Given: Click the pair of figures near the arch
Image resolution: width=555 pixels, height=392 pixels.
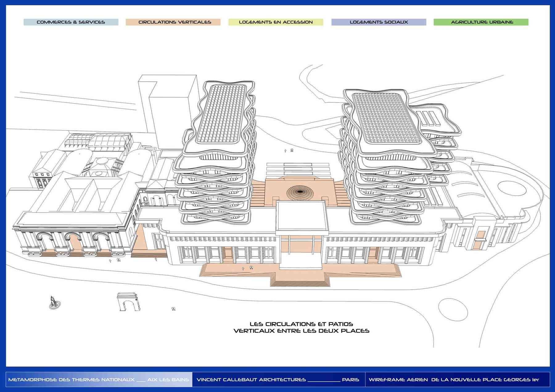Looking at the screenshot, I should click(x=173, y=309).
